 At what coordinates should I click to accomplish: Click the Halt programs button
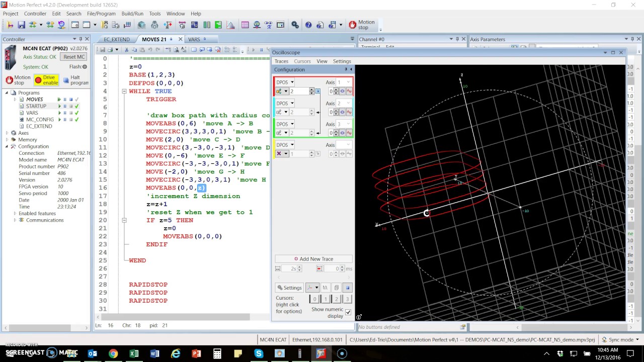pos(75,80)
